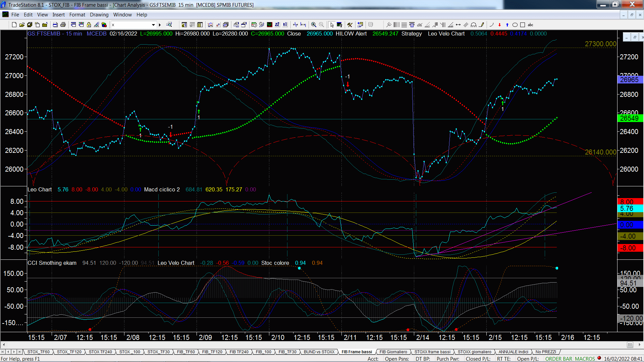Screen dimensions: 644x362
Task: Open the Insert menu
Action: click(58, 15)
